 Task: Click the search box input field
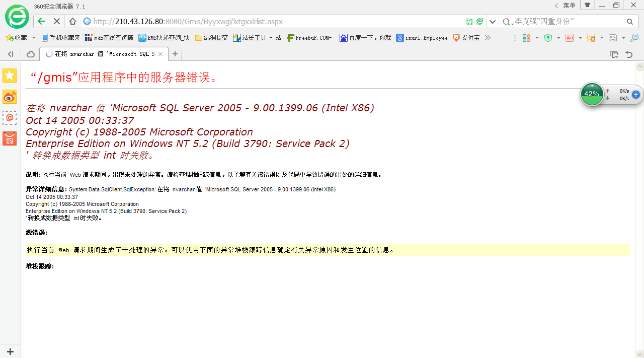tap(569, 22)
